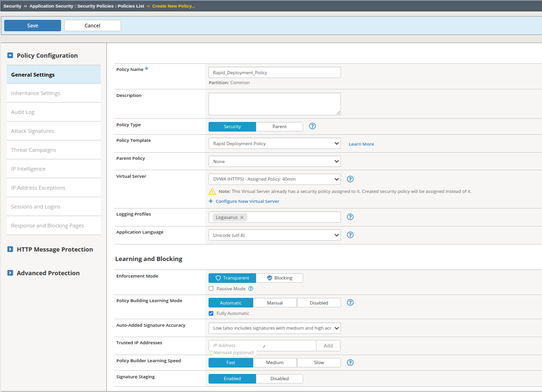Click help icon next to Logging Profiles
Viewport: 542px width, 392px height.
coord(350,217)
